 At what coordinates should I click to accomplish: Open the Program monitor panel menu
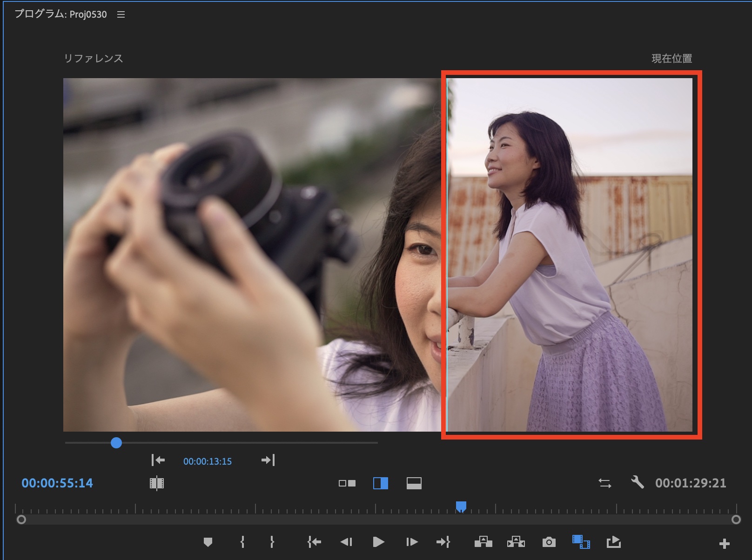121,14
